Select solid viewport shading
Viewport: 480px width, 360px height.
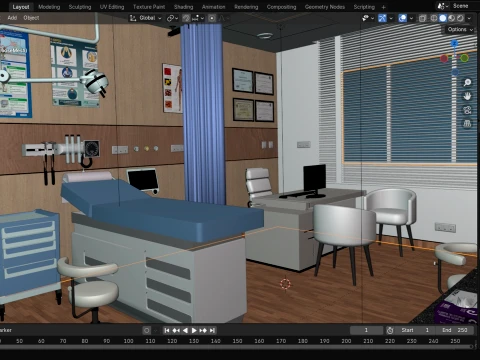coord(443,18)
